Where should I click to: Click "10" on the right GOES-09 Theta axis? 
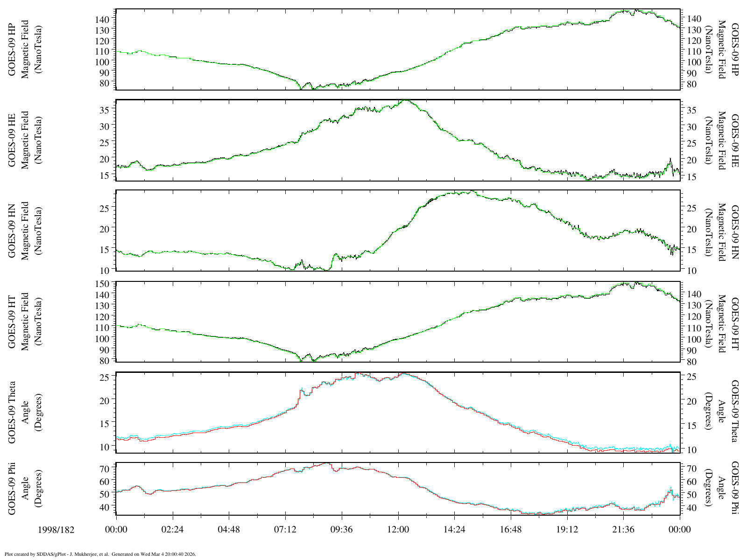coord(691,450)
